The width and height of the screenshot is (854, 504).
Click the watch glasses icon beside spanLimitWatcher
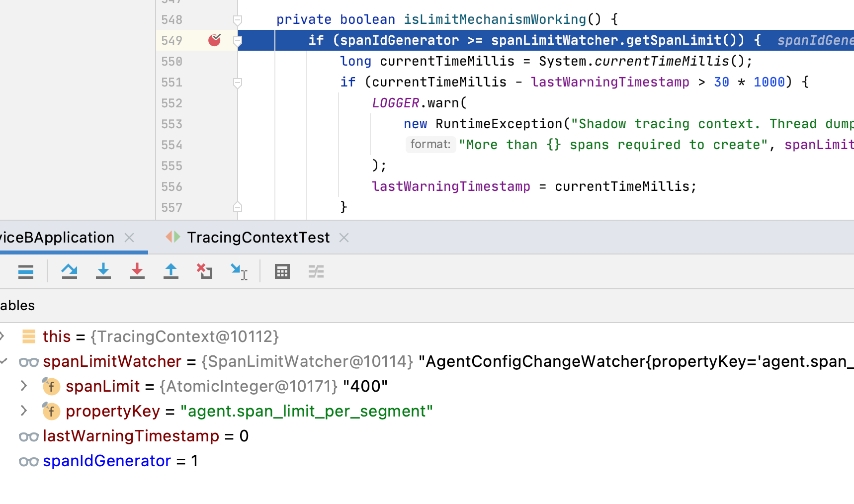tap(28, 362)
